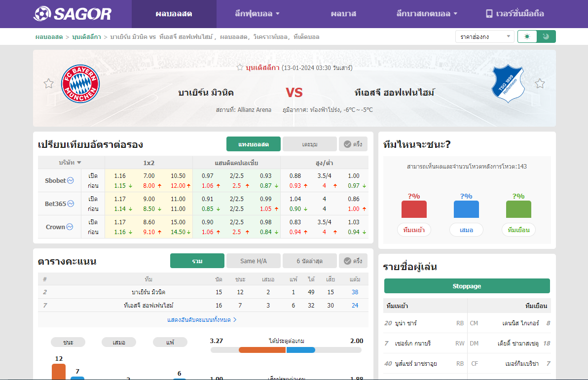Click Crown latest away odds 14.50
The image size is (588, 380).
coord(178,232)
